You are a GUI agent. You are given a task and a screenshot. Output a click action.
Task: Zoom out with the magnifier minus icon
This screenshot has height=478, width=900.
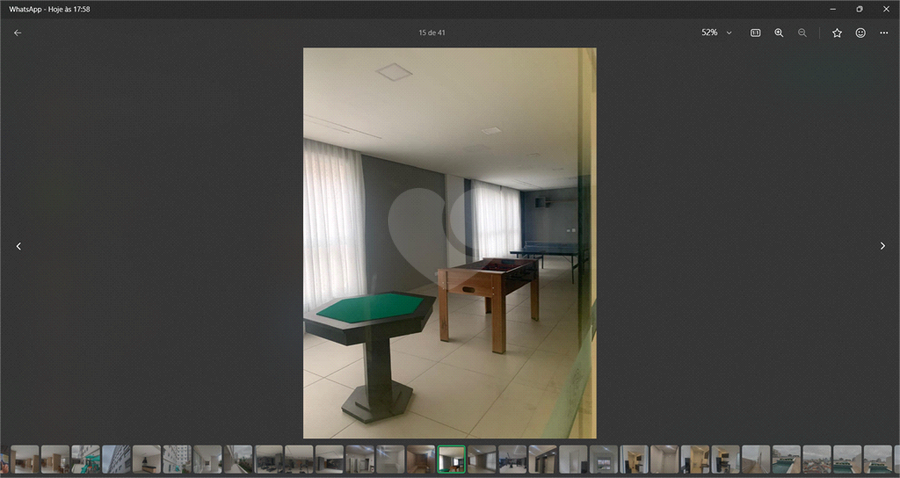(802, 33)
